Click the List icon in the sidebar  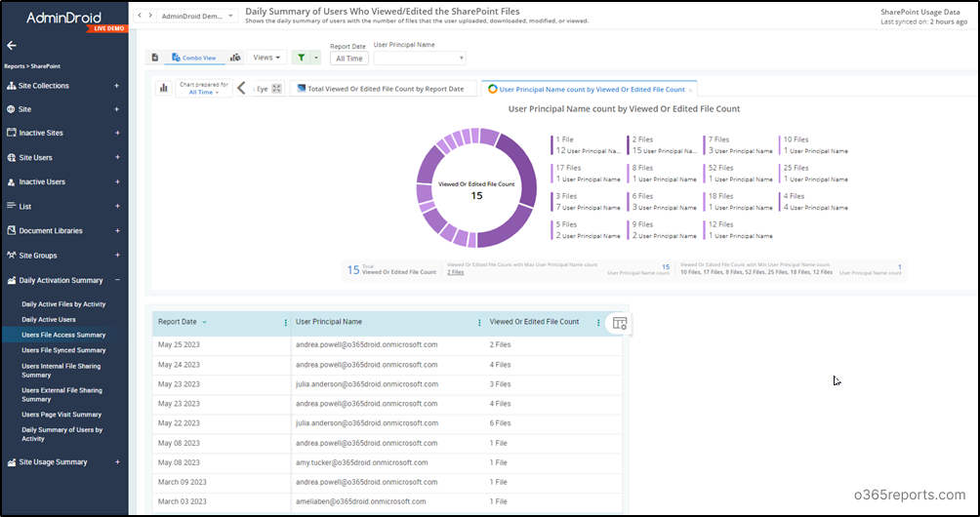(11, 206)
